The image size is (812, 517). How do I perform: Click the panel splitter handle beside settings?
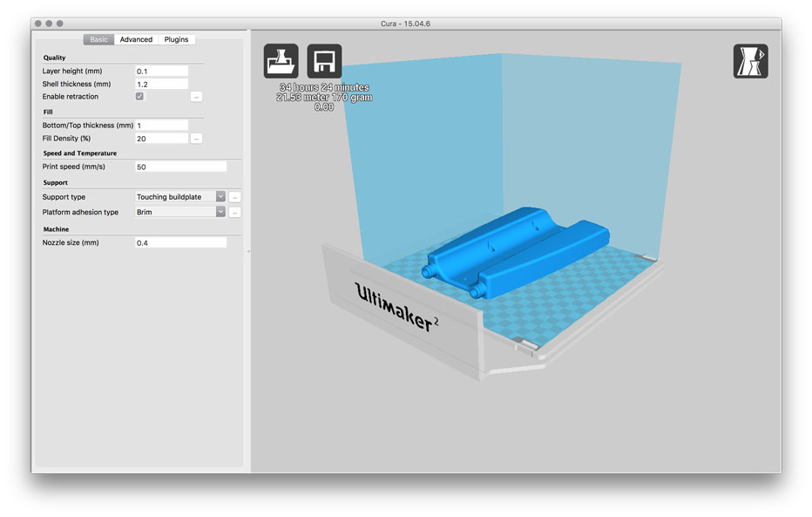point(248,251)
